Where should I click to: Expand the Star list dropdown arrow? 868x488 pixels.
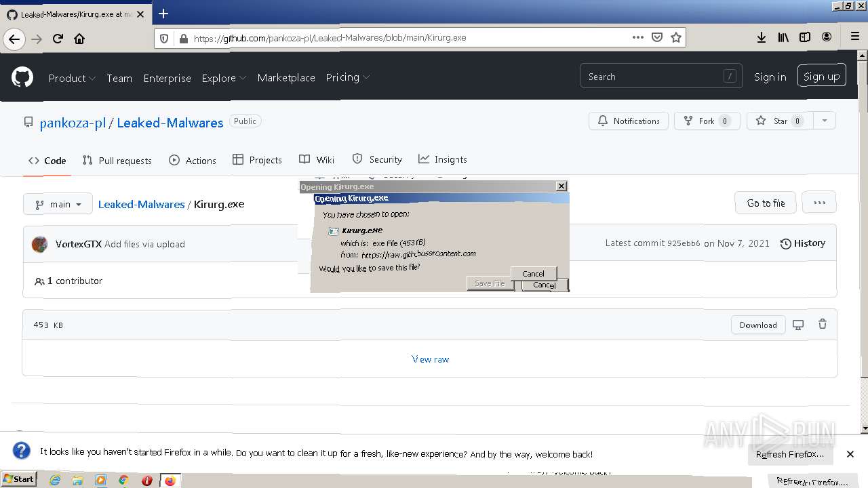click(x=825, y=121)
